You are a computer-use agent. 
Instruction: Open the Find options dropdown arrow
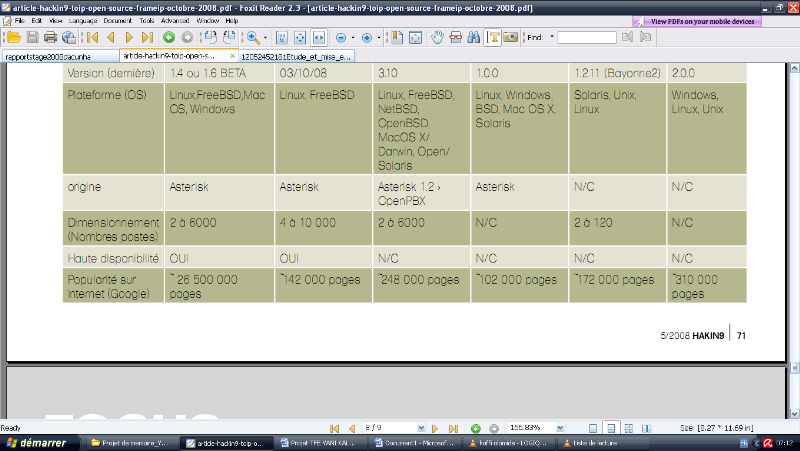click(552, 37)
